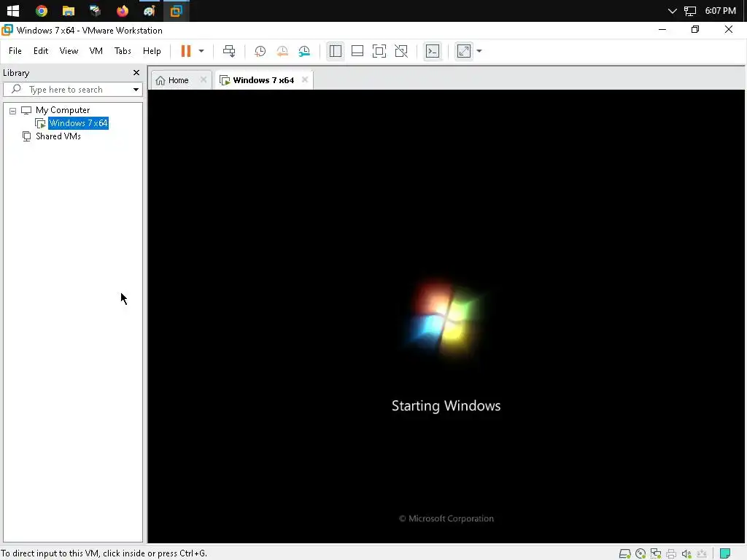
Task: Open the power options dropdown next to Pause
Action: 201,51
